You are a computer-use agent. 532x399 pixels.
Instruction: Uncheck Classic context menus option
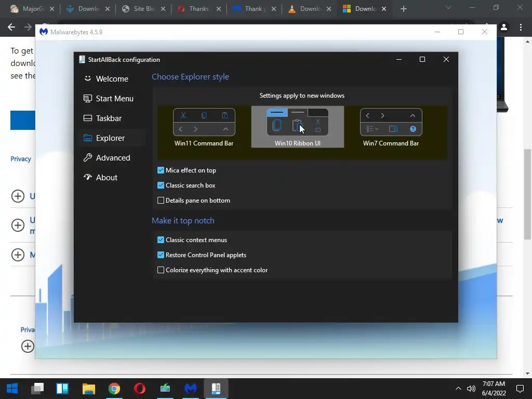pyautogui.click(x=161, y=240)
